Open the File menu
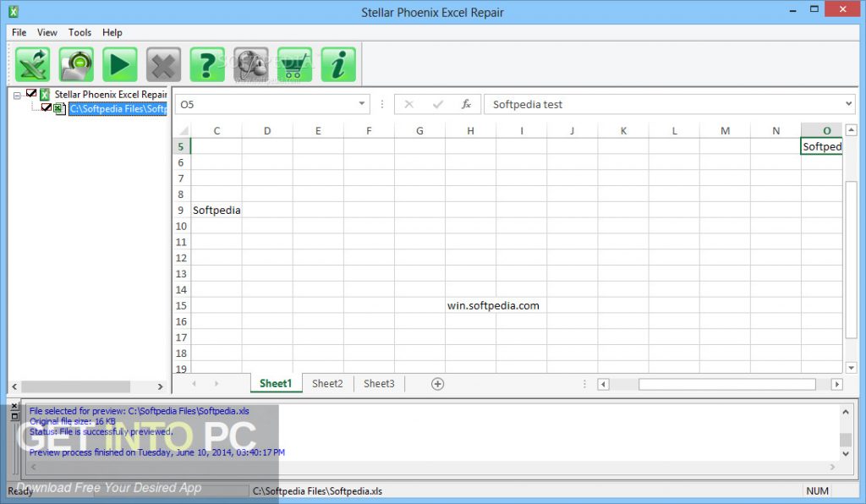Viewport: 866px width, 504px height. (19, 33)
